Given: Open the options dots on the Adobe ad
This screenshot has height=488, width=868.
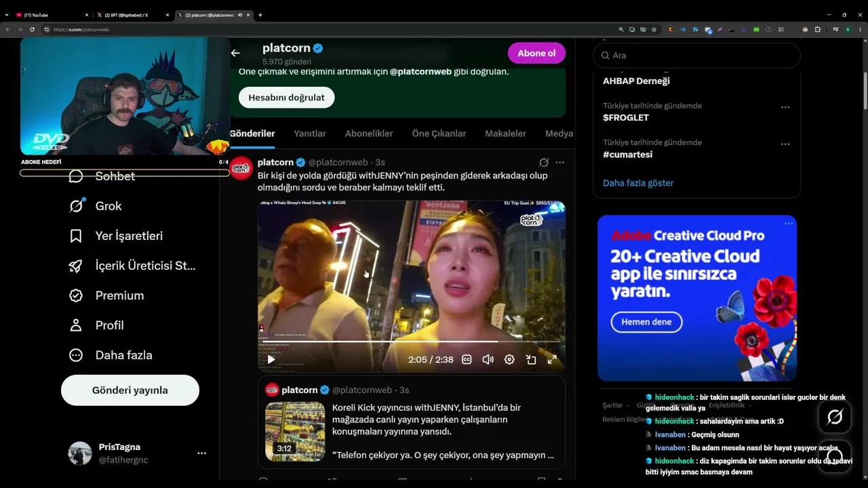Looking at the screenshot, I should (x=789, y=223).
